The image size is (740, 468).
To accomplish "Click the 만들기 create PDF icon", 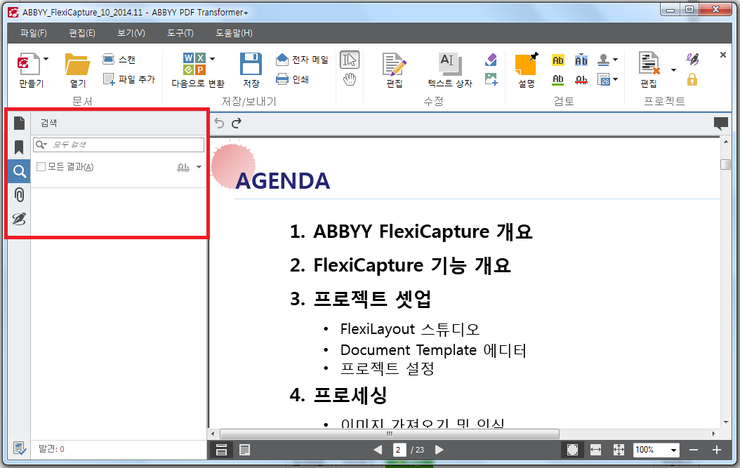I will (28, 64).
